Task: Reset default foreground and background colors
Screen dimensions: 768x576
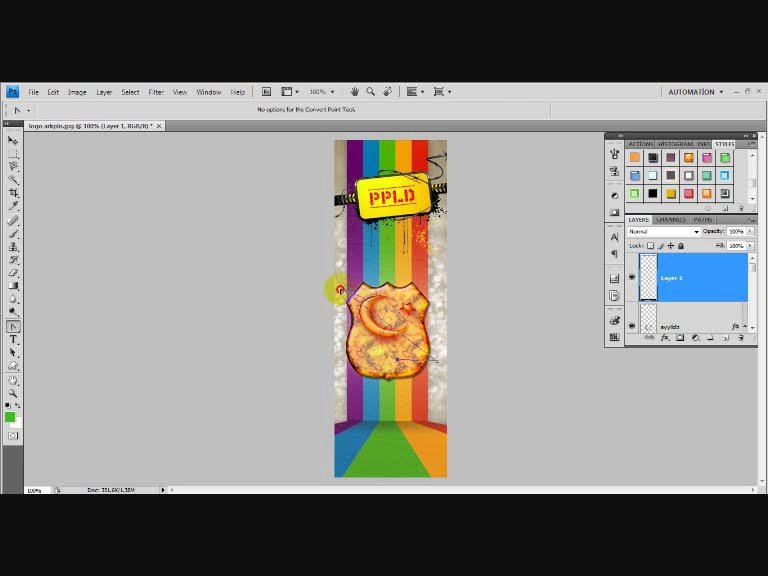Action: 7,406
